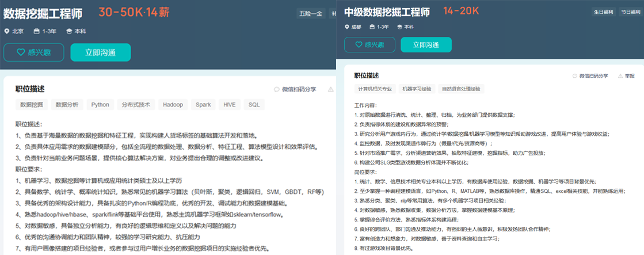The image size is (644, 255).
Task: Click line 负责指标体系的建设和数据异常的预警
Action: tap(401, 124)
